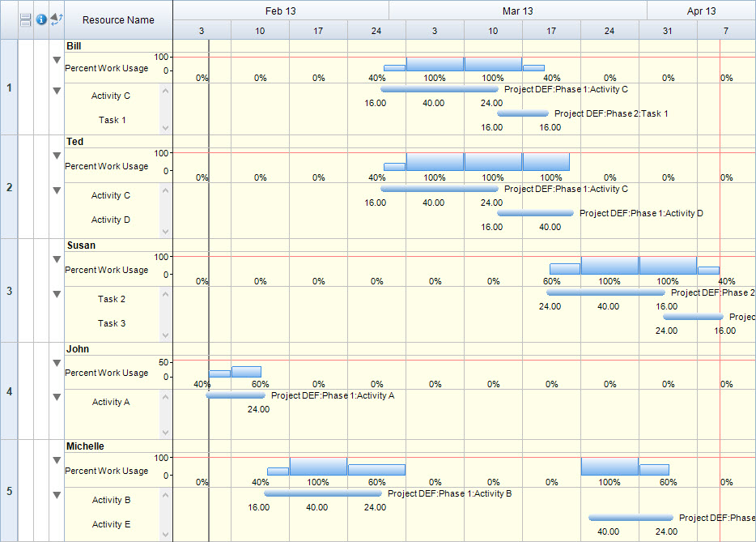The width and height of the screenshot is (756, 542).
Task: Click Michelle's Activity B gantt bar
Action: (322, 493)
